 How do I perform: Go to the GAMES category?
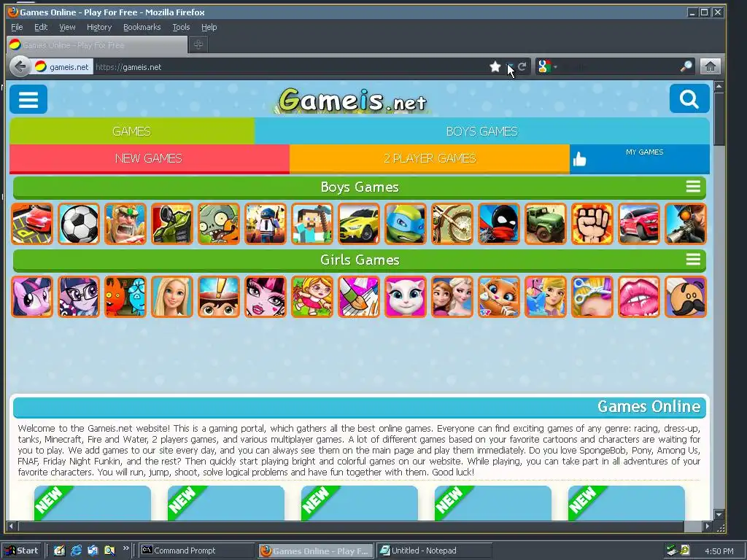click(132, 131)
